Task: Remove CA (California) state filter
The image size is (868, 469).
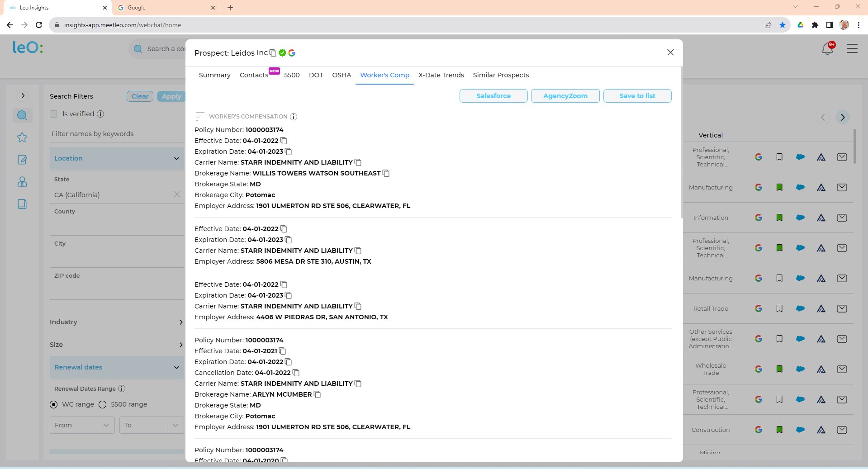Action: [x=177, y=194]
